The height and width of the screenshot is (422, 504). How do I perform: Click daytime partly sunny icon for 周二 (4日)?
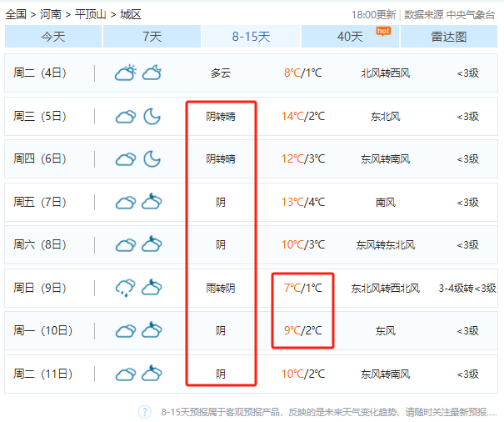click(x=126, y=73)
